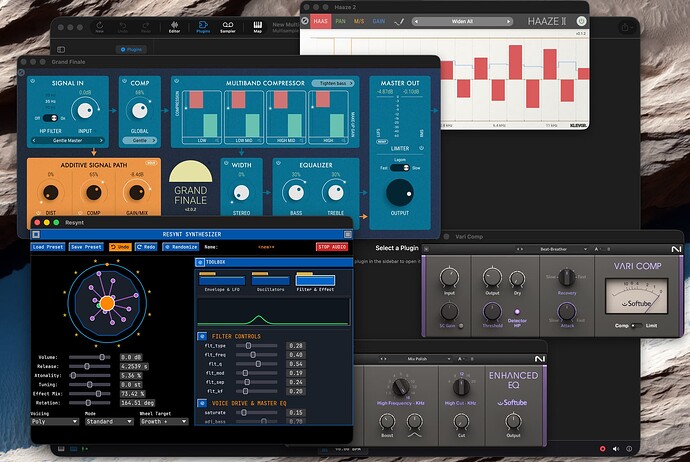This screenshot has height=462, width=690.
Task: Click the Share icon in host window
Action: point(625,27)
